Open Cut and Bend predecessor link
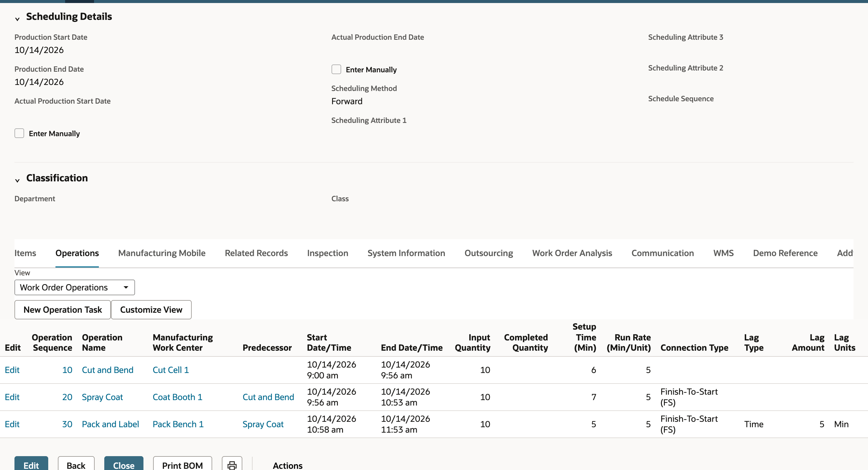This screenshot has height=470, width=868. tap(268, 397)
